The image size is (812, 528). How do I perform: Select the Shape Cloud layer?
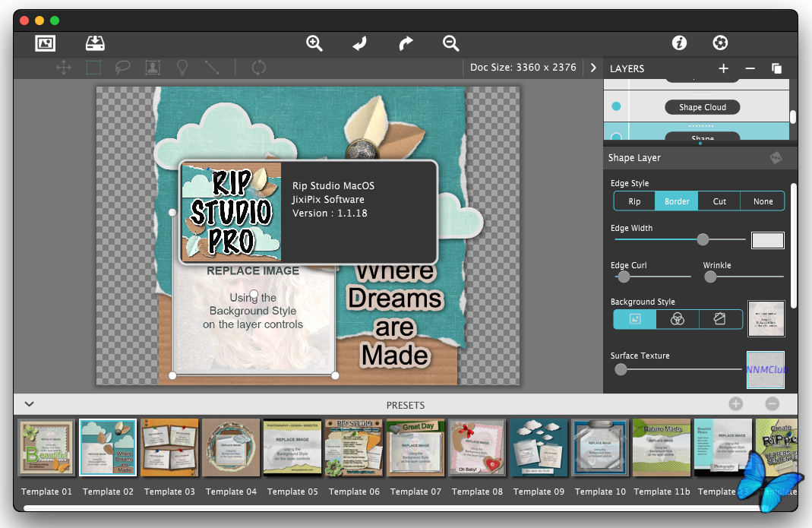(702, 107)
